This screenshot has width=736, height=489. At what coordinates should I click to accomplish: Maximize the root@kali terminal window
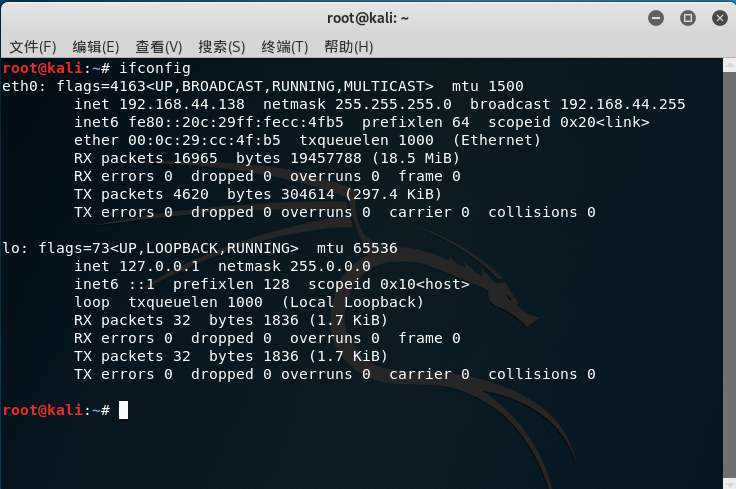688,18
